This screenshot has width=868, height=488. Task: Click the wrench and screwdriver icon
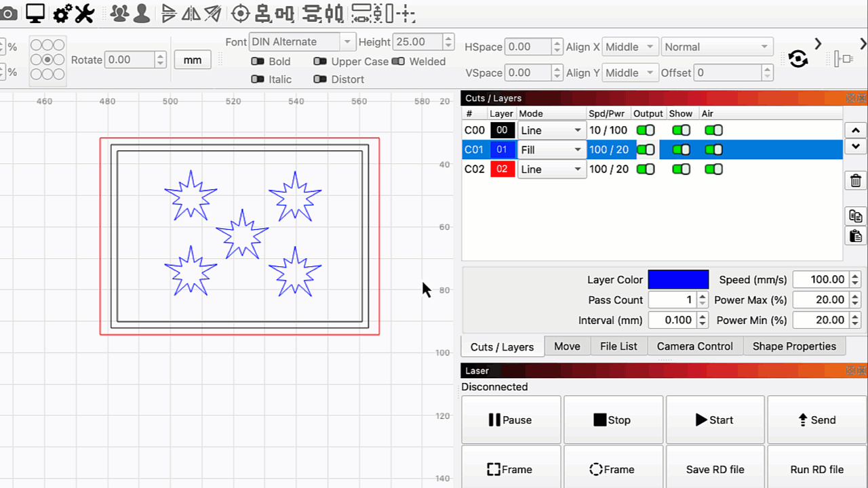pyautogui.click(x=84, y=13)
